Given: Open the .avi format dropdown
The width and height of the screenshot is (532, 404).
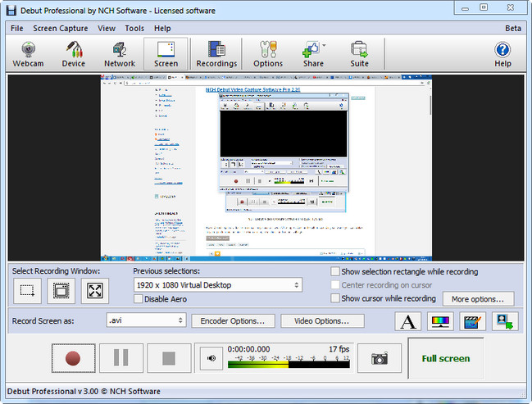Looking at the screenshot, I should tap(146, 320).
